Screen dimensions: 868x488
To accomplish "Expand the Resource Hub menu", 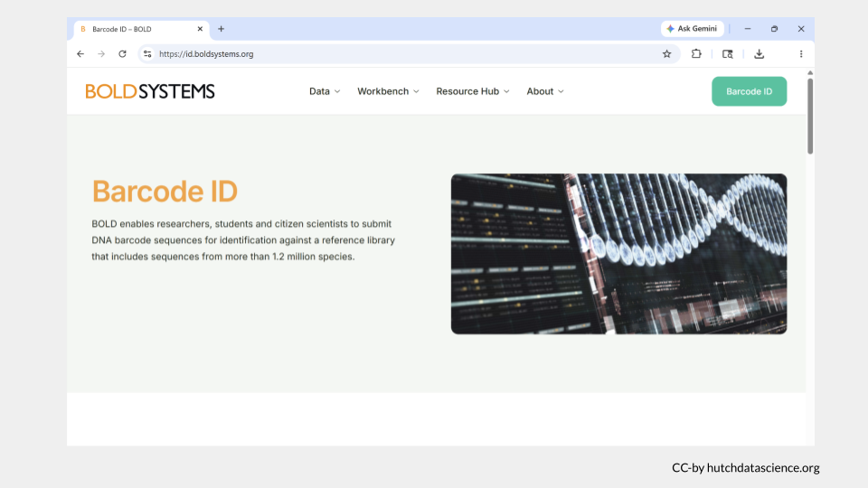I will pos(473,91).
